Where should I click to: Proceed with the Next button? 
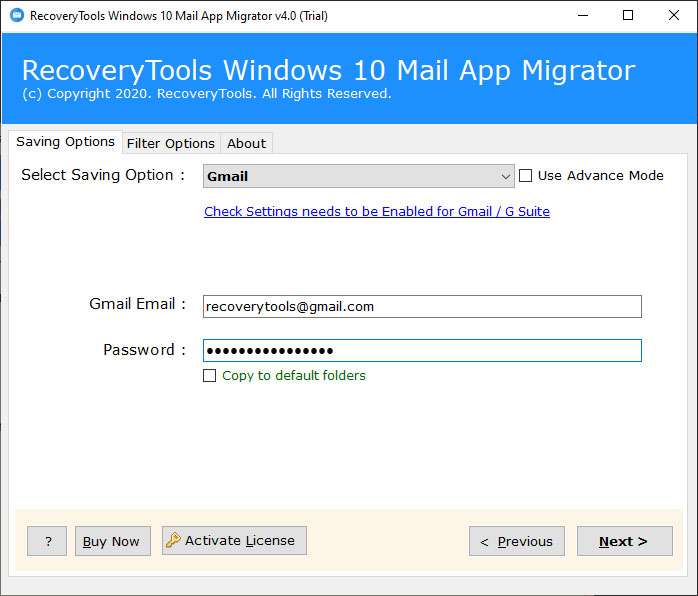[x=625, y=541]
